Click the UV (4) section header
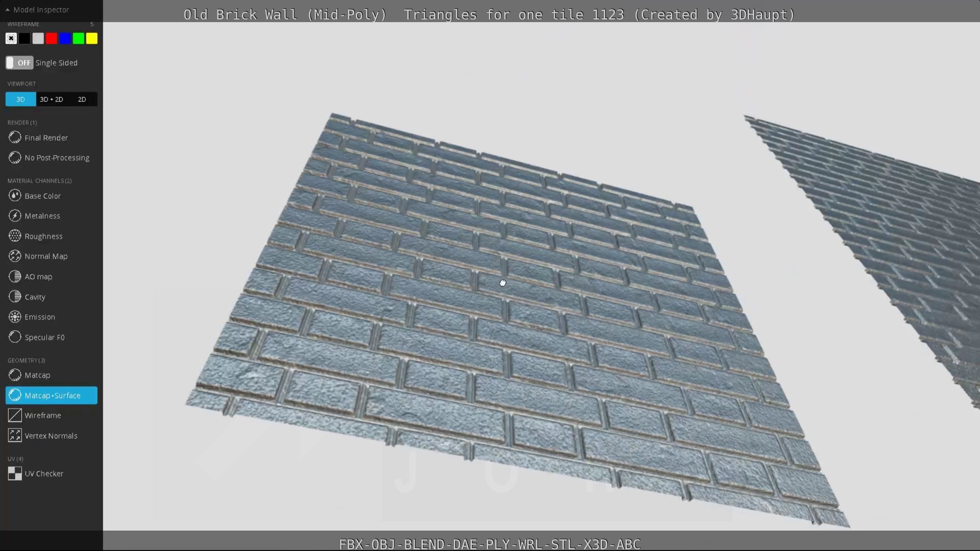The image size is (980, 551). click(15, 458)
